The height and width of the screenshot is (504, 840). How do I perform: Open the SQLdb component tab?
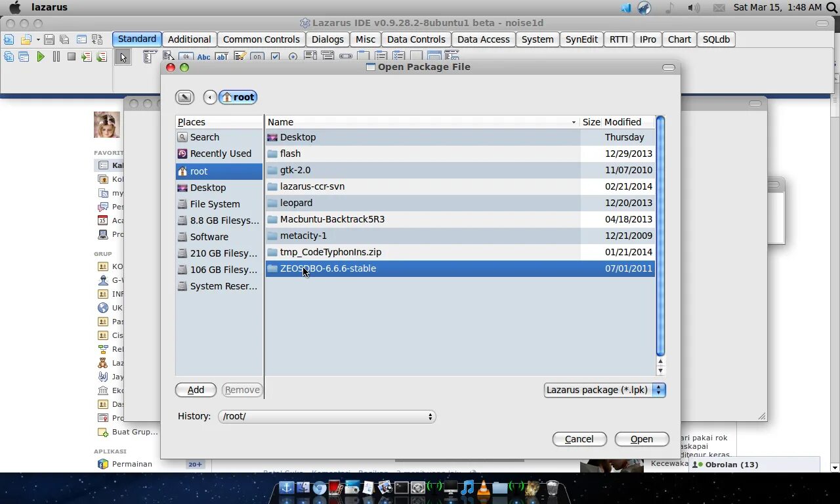(x=716, y=39)
